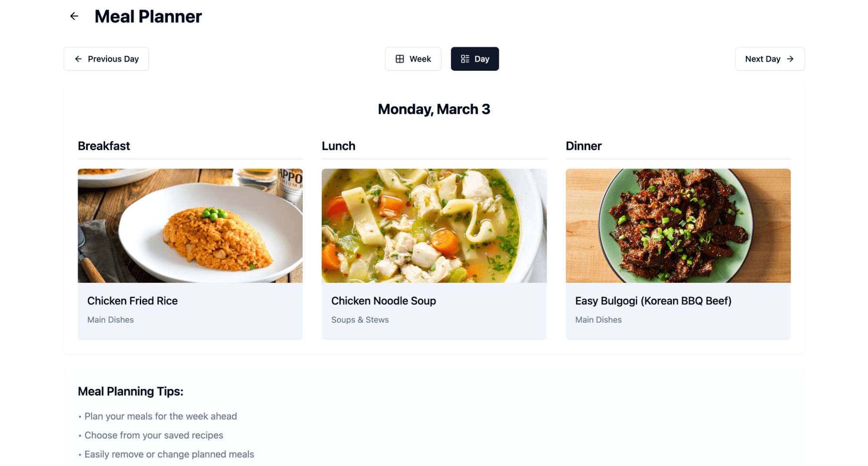
Task: Open the Chicken Fried Rice breakfast photo
Action: click(x=190, y=225)
